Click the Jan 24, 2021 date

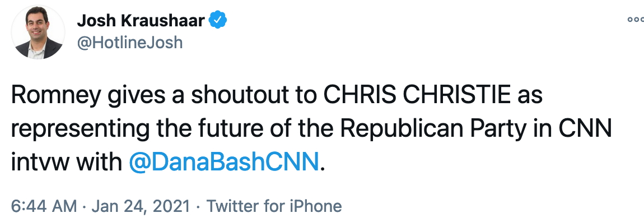(x=141, y=206)
